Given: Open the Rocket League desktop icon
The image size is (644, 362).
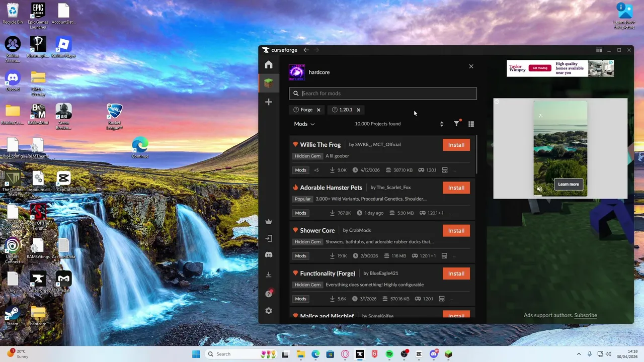Looking at the screenshot, I should (x=114, y=116).
